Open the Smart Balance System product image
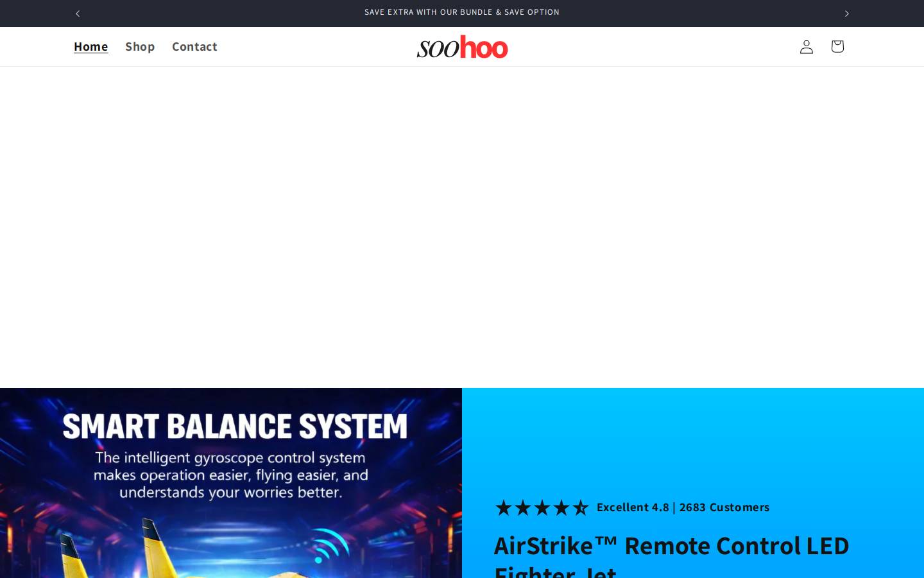 tap(231, 483)
